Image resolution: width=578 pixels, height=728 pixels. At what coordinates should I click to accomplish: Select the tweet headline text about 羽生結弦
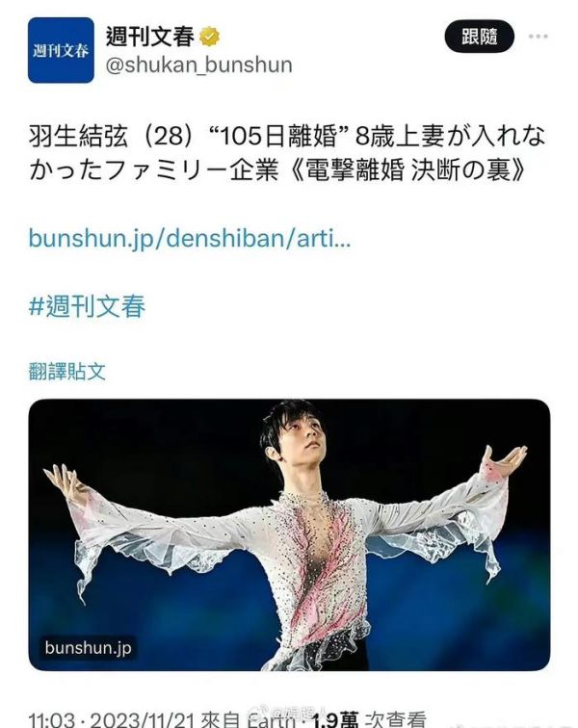286,154
